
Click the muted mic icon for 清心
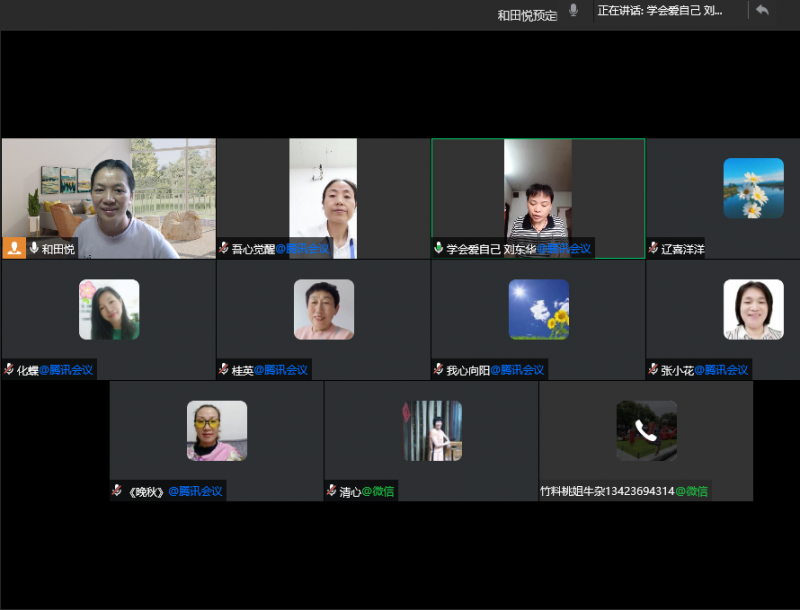pos(331,490)
